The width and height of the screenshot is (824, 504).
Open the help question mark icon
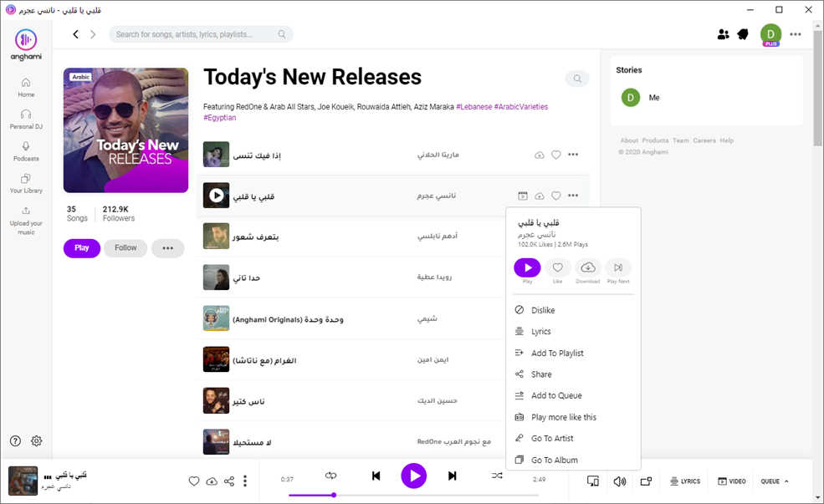(x=16, y=441)
